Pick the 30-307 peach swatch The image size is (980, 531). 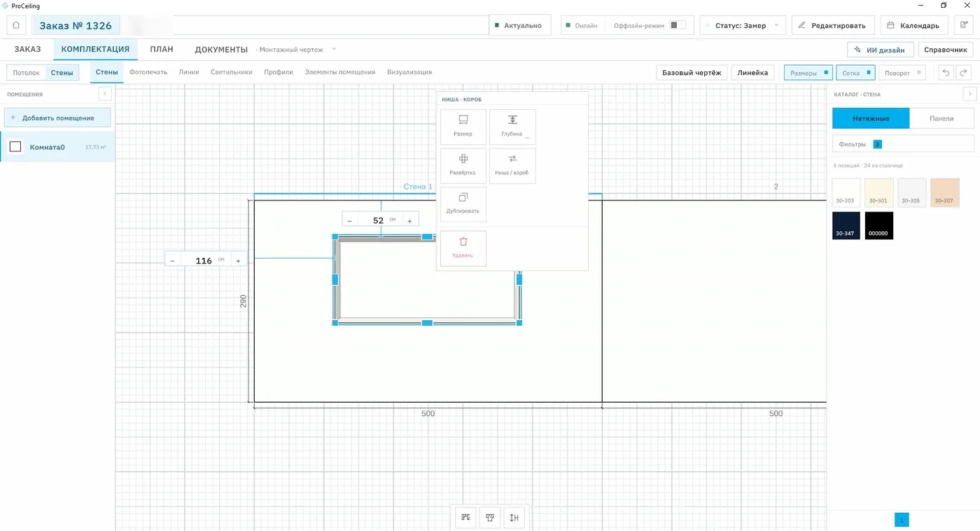coord(944,192)
